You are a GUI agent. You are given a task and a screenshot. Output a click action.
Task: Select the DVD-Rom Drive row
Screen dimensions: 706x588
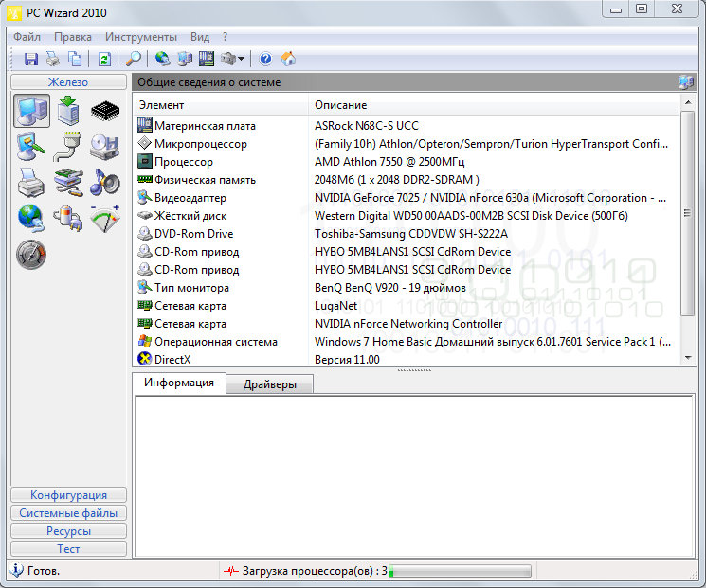tap(406, 234)
